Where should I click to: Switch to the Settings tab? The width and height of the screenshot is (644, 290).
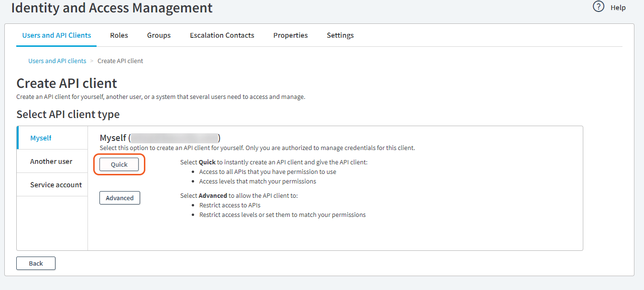click(340, 35)
